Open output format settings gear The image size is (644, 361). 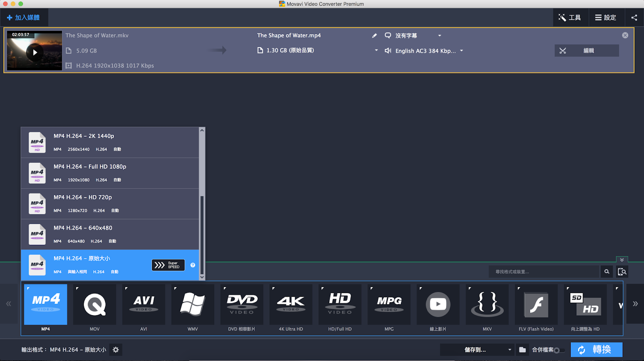coord(116,350)
